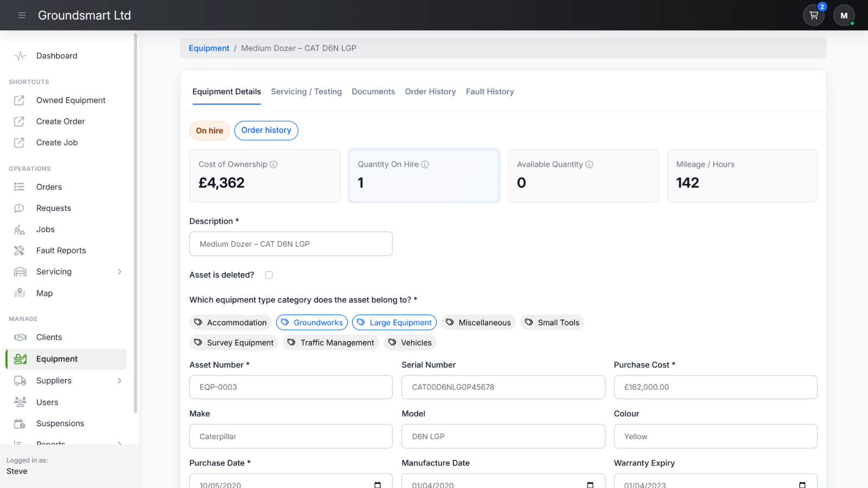Click the sidebar vertical scrollbar
Viewport: 868px width, 488px height.
pos(136,217)
